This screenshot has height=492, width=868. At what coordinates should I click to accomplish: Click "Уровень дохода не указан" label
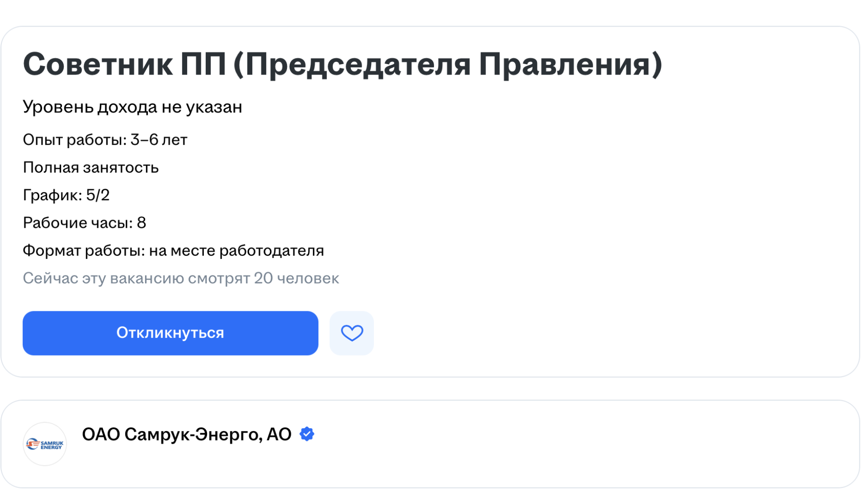[132, 107]
